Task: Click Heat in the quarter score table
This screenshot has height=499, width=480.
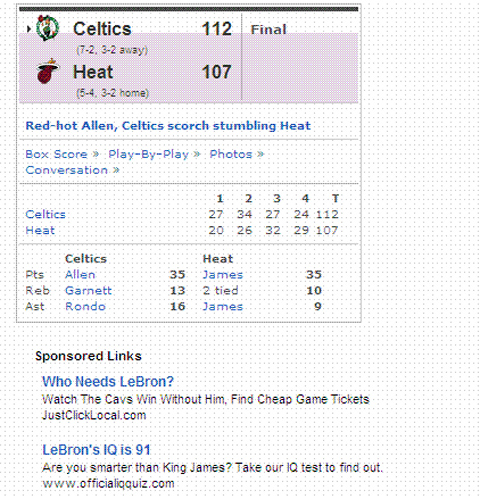Action: (40, 230)
